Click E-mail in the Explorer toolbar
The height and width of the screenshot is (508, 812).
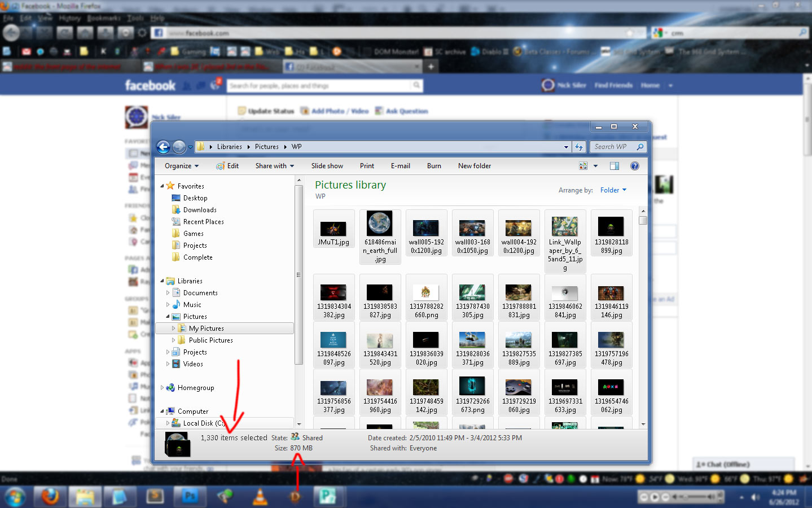[401, 166]
